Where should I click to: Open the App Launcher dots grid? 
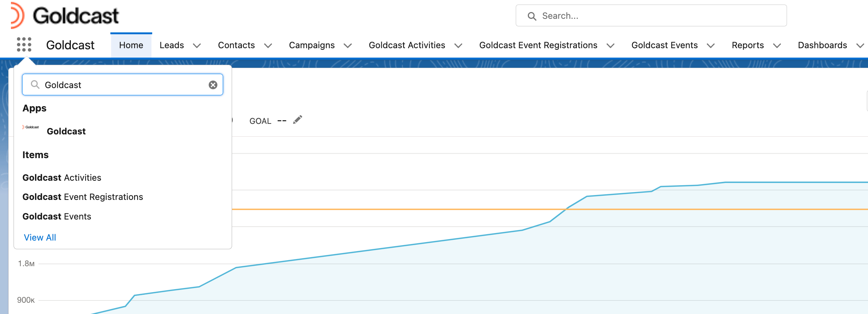pyautogui.click(x=24, y=45)
